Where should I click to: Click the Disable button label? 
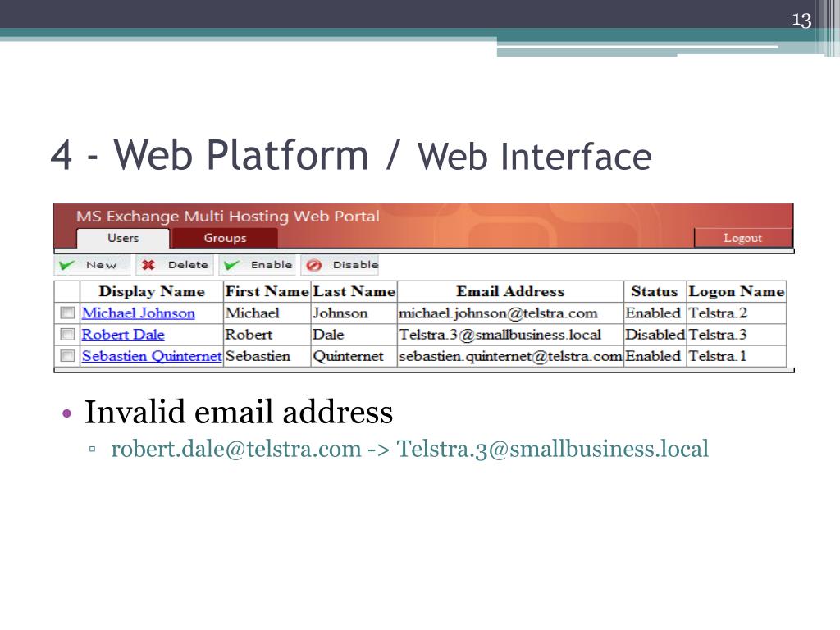(x=356, y=265)
